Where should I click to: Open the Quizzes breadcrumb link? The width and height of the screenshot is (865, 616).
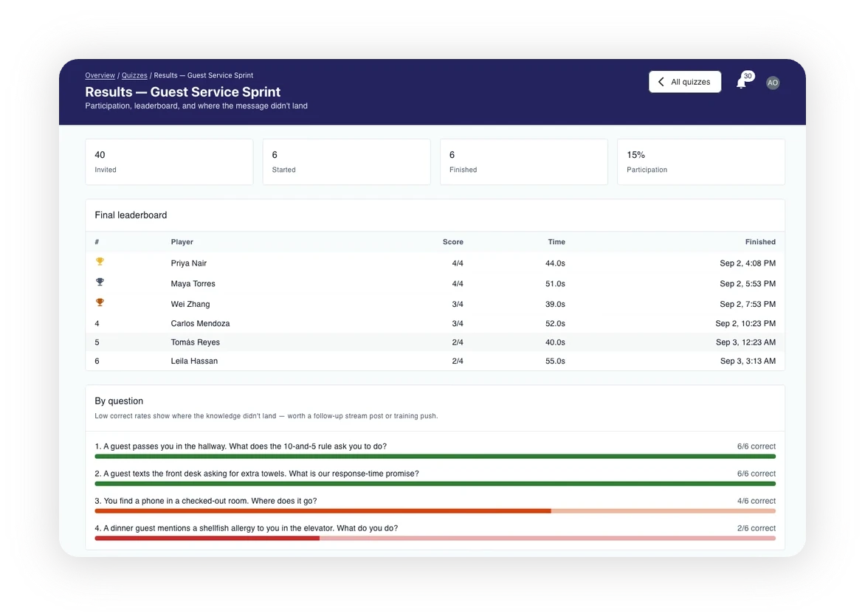pyautogui.click(x=134, y=75)
